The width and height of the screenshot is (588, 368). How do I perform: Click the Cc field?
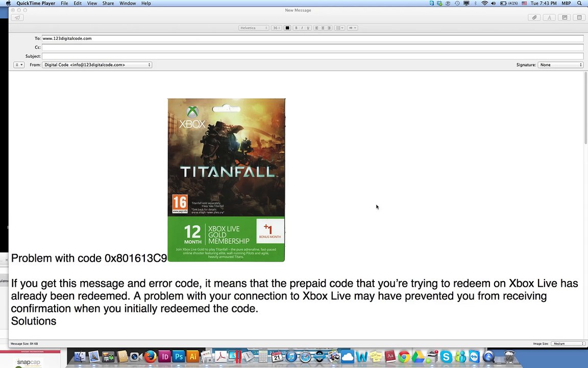pyautogui.click(x=312, y=48)
